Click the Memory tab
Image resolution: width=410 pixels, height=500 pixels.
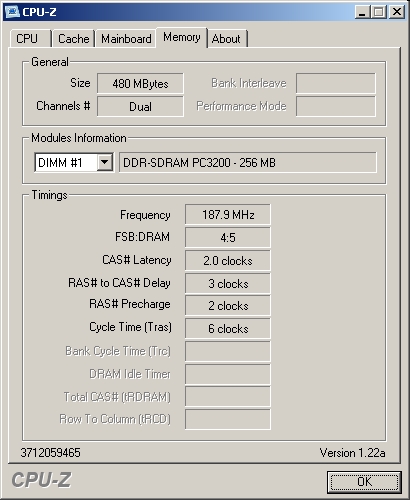[182, 37]
